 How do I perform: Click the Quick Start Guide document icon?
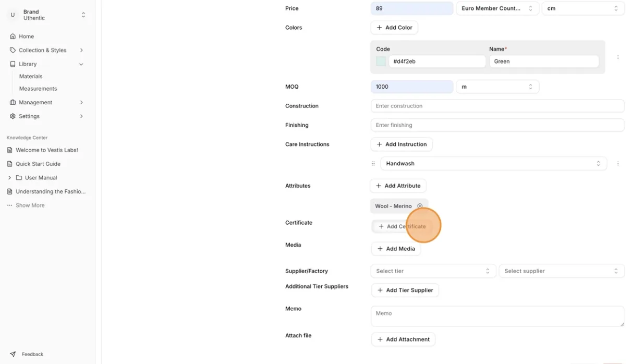tap(9, 164)
